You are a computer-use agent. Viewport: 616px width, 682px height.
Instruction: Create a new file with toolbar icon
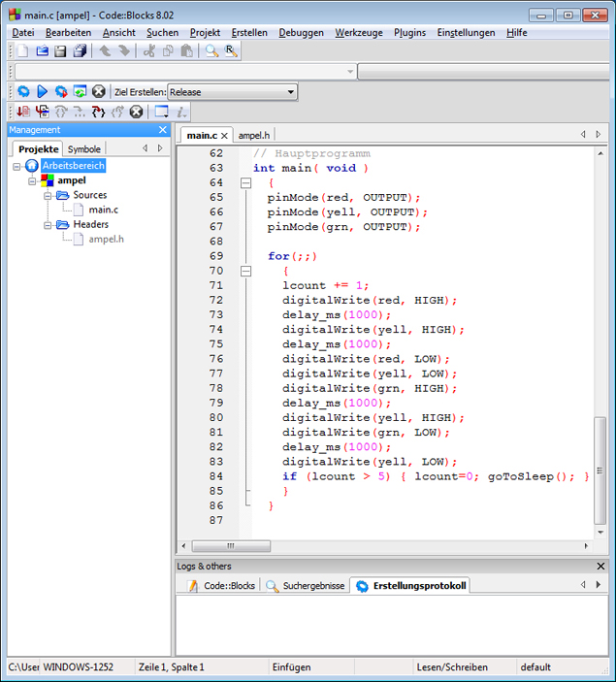tap(23, 51)
